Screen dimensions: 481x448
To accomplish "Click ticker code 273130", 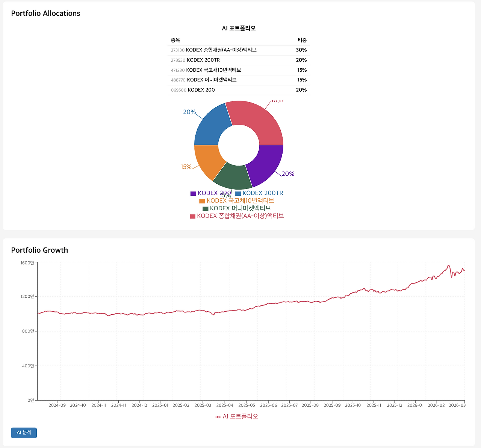I will (178, 50).
